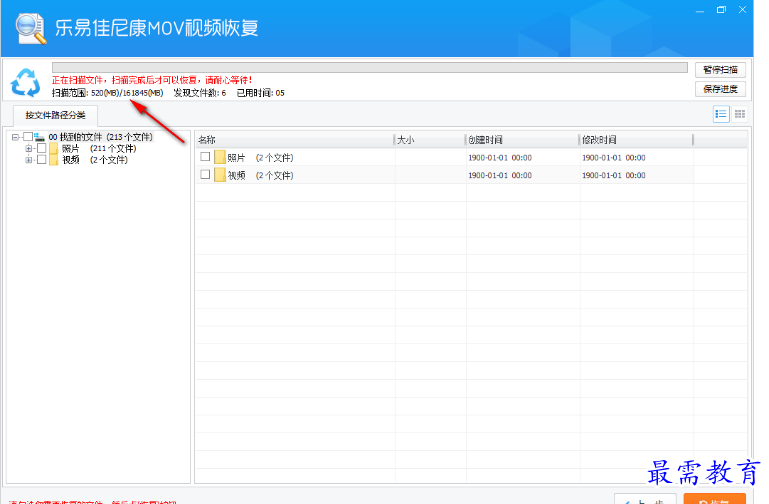Image resolution: width=769 pixels, height=504 pixels.
Task: Select the 照片 (2个文件) list row text
Action: point(260,158)
